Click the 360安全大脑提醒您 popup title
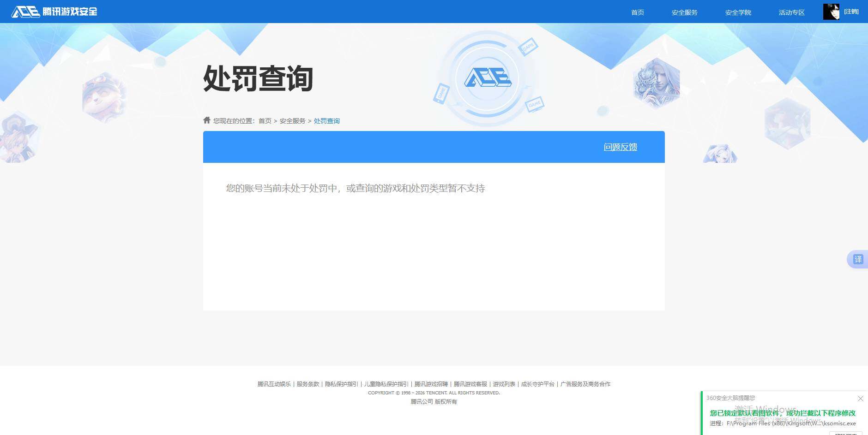 [x=731, y=398]
